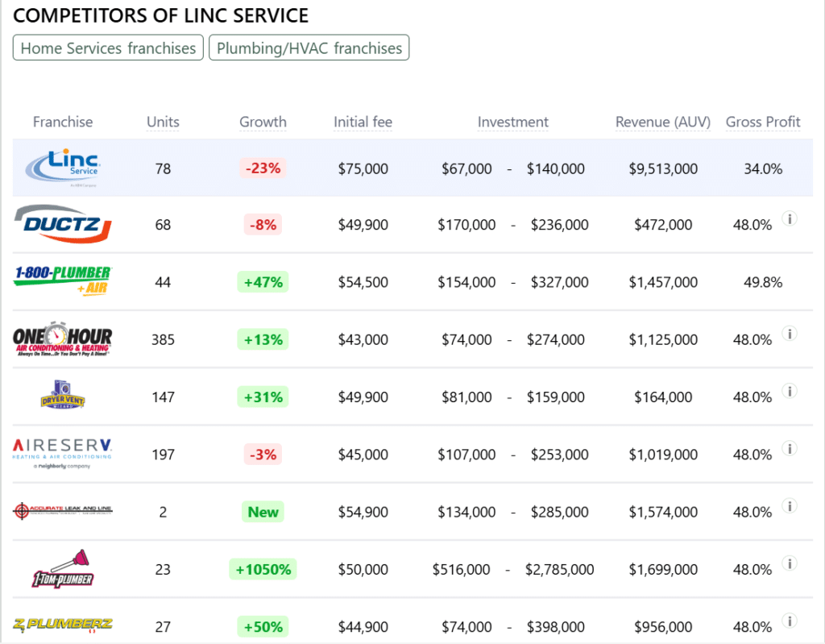Select the 49.8% gross profit value
The image size is (825, 644).
tap(763, 282)
